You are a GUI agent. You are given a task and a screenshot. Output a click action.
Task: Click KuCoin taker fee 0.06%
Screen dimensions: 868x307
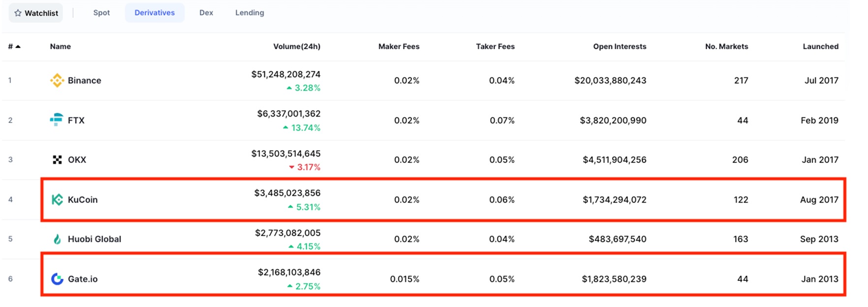[x=502, y=200]
